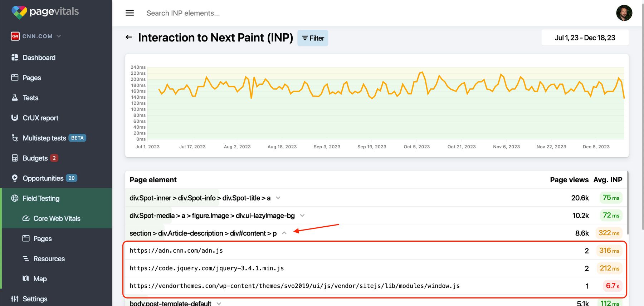Screen dimensions: 644x306
Task: Open the date range Jul 1 - Dec 18 picker
Action: (x=585, y=38)
